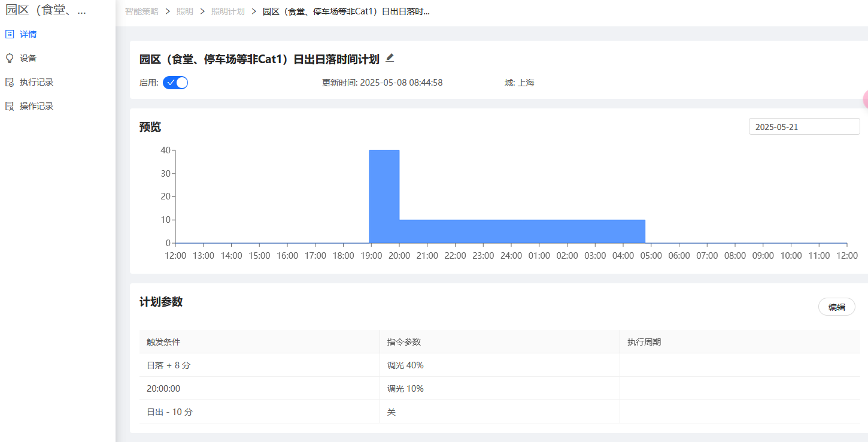Select the 设备 sidebar menu item

[57, 58]
